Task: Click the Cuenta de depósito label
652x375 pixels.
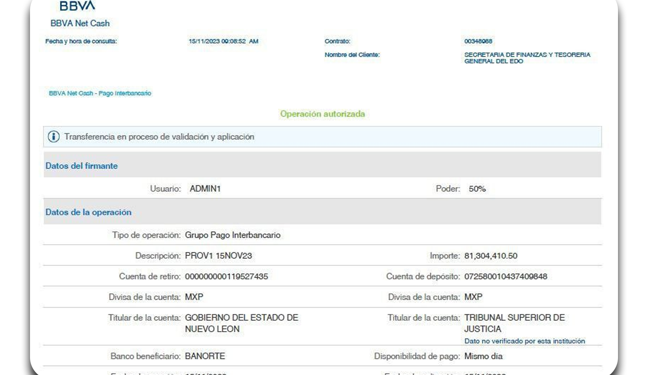Action: (x=423, y=276)
